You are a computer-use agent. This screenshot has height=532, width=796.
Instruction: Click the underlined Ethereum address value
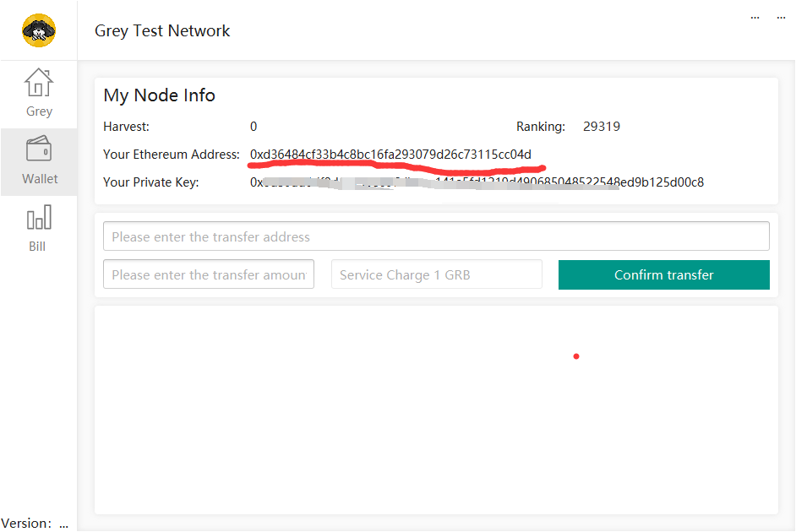tap(390, 155)
